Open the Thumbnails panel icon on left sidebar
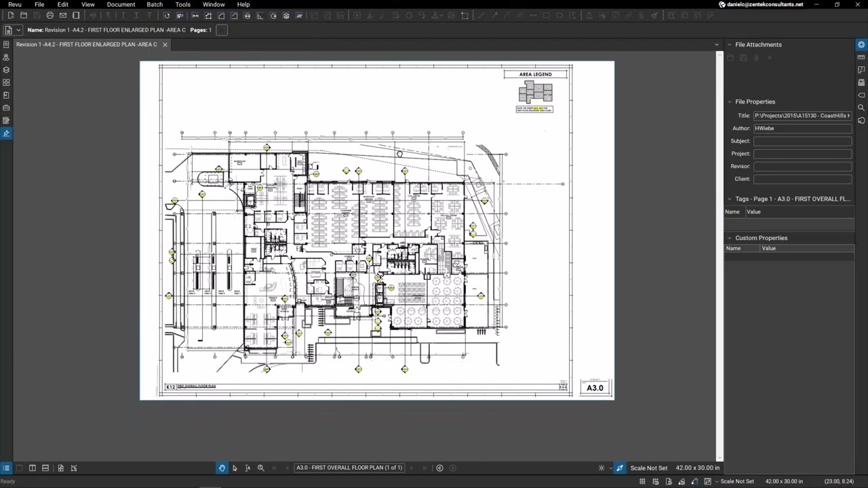This screenshot has height=488, width=868. (6, 83)
